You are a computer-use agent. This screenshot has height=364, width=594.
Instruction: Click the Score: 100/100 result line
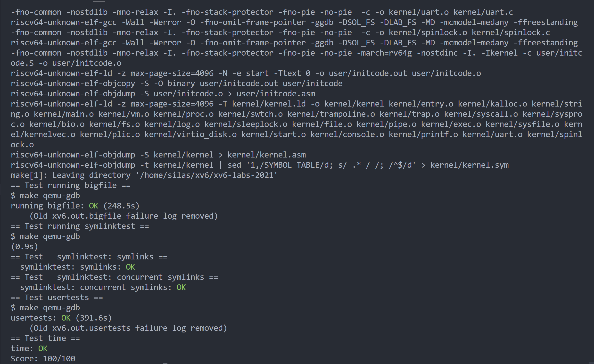point(43,358)
